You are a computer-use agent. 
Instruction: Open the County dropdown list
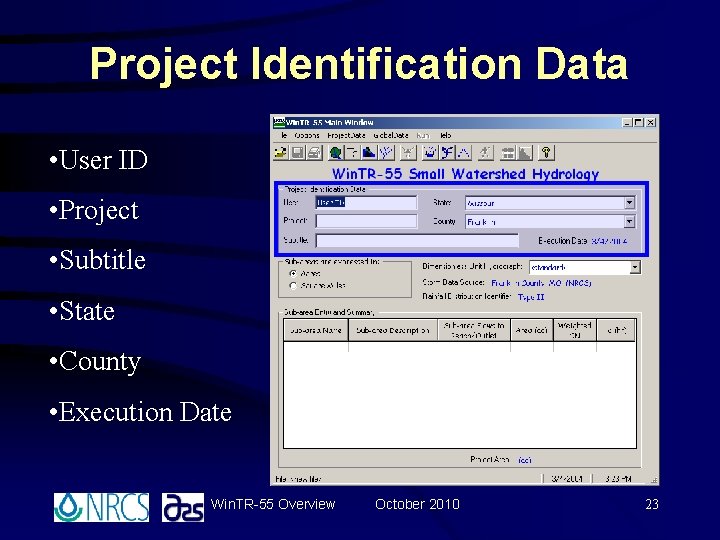tap(630, 222)
